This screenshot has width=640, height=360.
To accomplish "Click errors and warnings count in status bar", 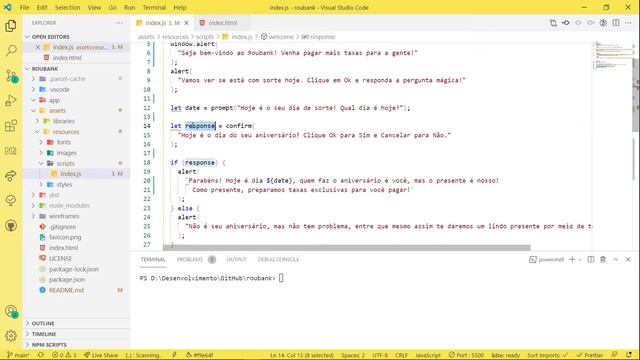I will pos(64,355).
